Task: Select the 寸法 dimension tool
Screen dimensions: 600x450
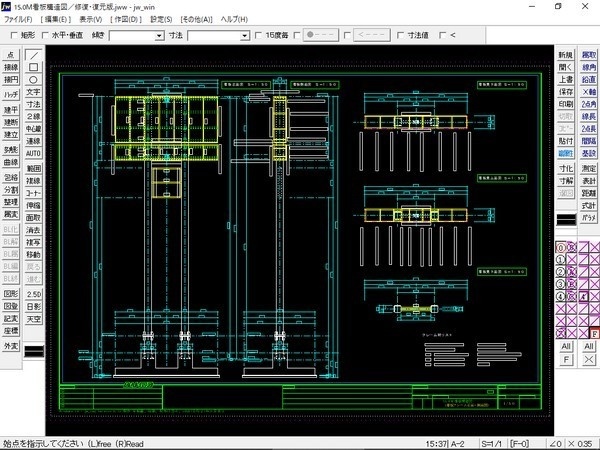Action: [33, 104]
